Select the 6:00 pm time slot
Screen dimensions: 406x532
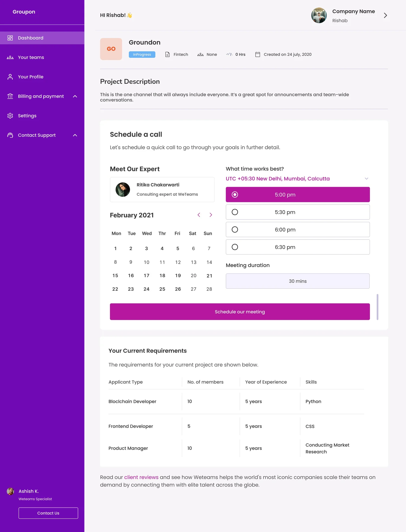[298, 229]
